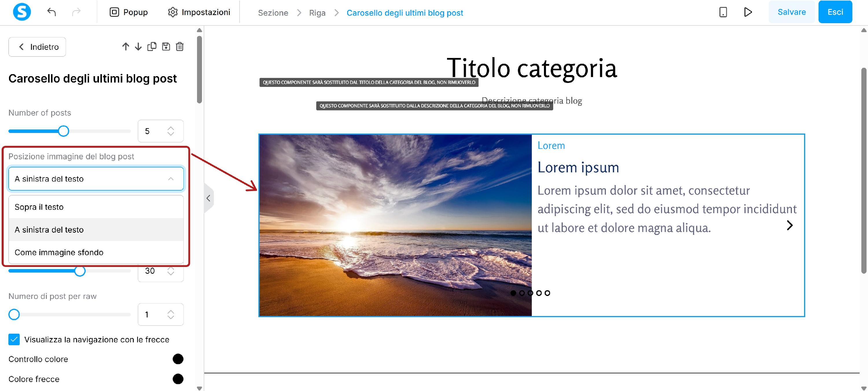This screenshot has width=868, height=391.
Task: Click the Lorem ipsum dolor paragraph text
Action: pos(667,209)
